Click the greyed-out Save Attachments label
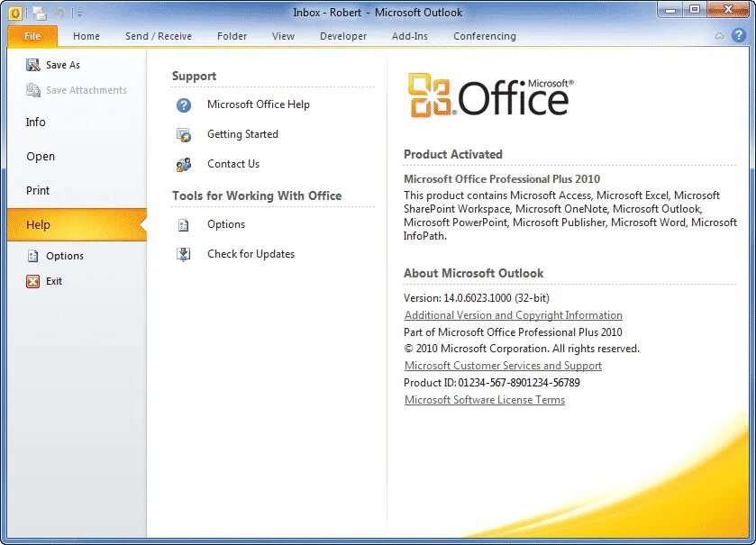The width and height of the screenshot is (756, 545). pyautogui.click(x=87, y=90)
